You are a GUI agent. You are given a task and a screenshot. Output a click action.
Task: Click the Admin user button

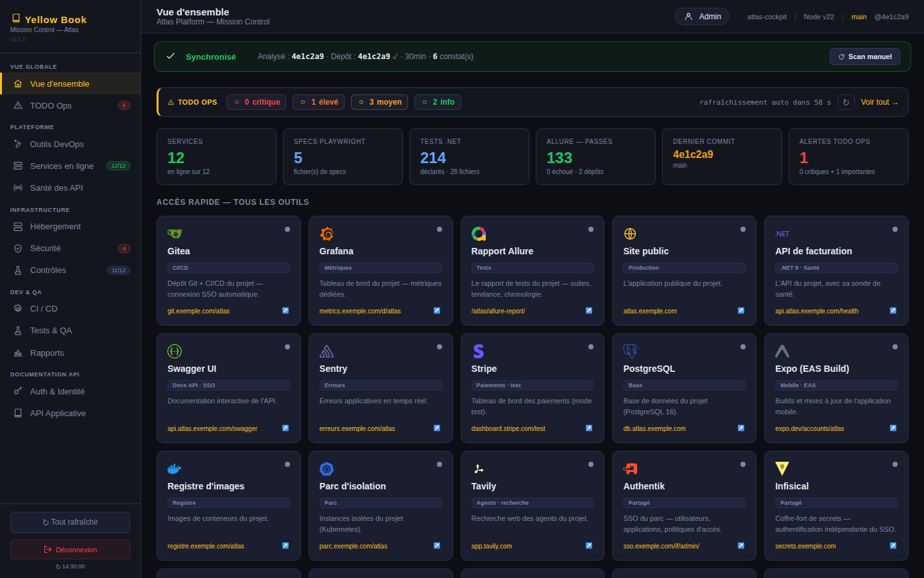click(x=702, y=17)
